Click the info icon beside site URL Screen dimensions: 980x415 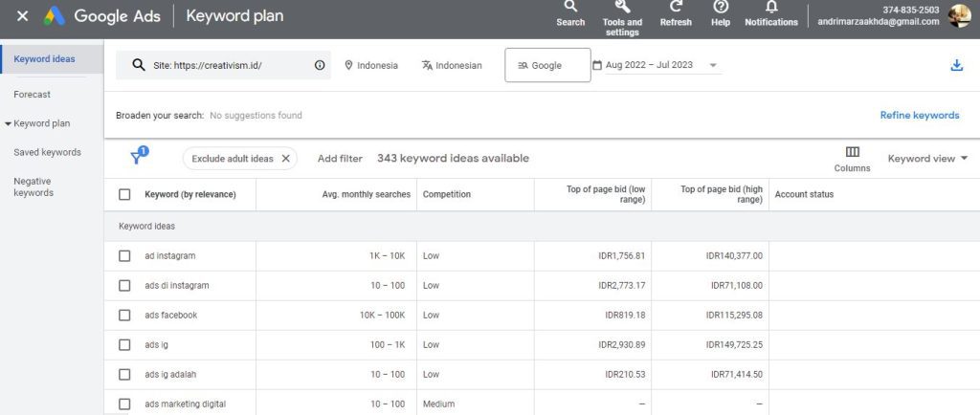(x=320, y=65)
